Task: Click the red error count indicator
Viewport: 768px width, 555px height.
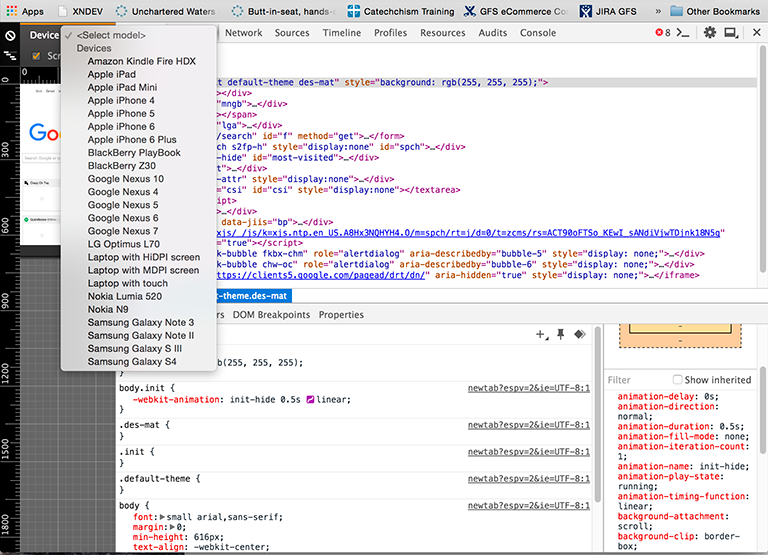Action: tap(663, 33)
